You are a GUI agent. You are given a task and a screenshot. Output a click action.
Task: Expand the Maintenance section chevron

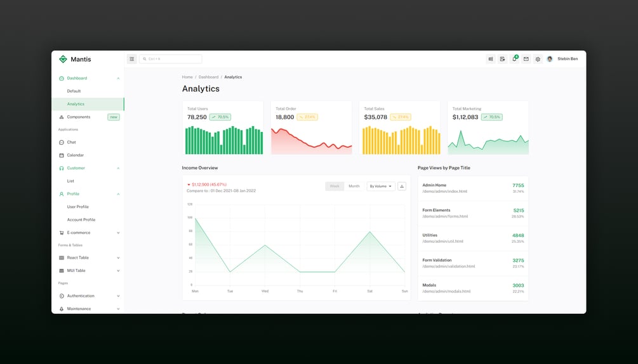[x=119, y=309]
